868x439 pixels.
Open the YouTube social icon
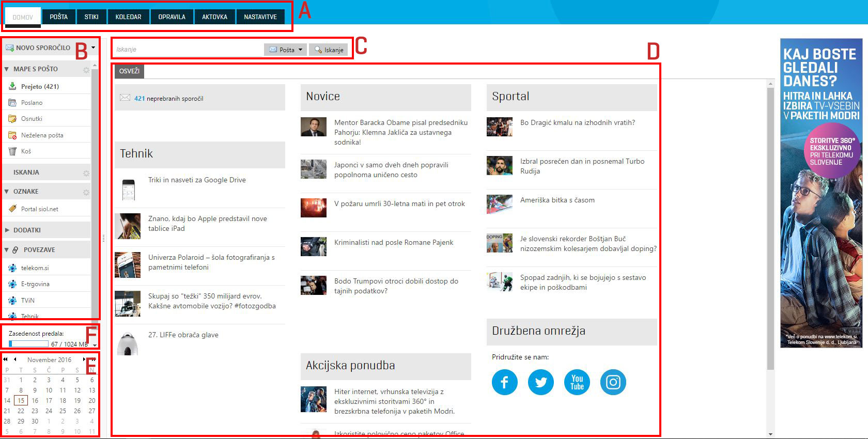click(x=577, y=382)
